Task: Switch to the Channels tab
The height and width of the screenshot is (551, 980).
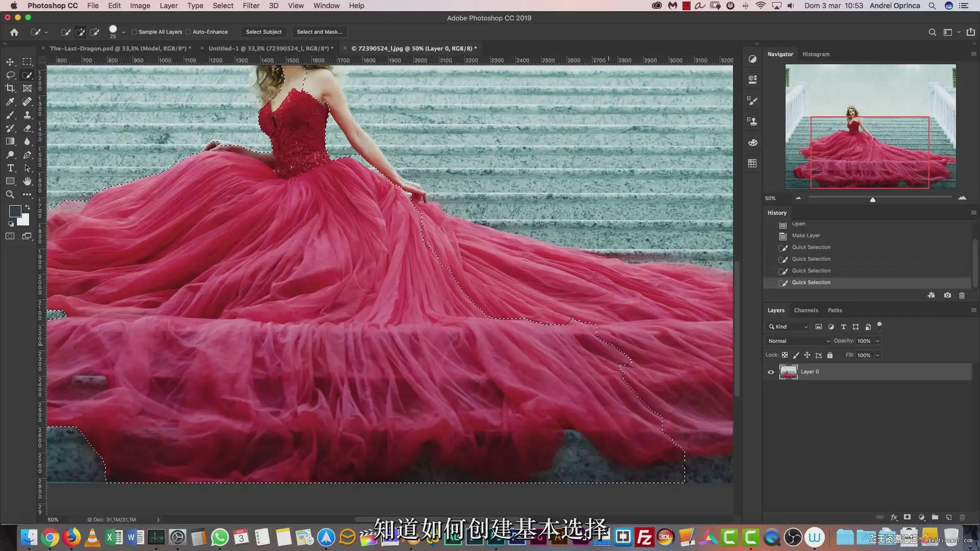Action: [805, 310]
